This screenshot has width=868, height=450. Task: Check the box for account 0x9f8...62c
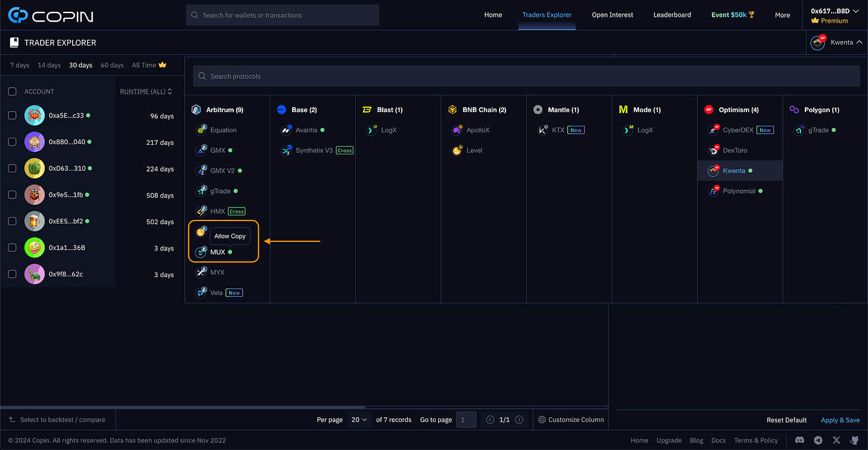(x=12, y=274)
